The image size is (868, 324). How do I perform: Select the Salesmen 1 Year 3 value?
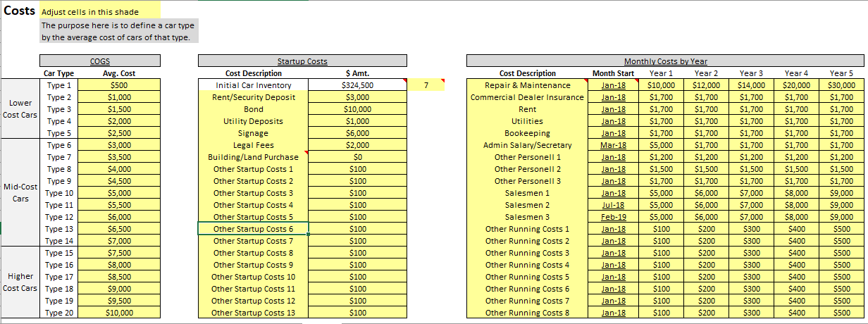(751, 193)
